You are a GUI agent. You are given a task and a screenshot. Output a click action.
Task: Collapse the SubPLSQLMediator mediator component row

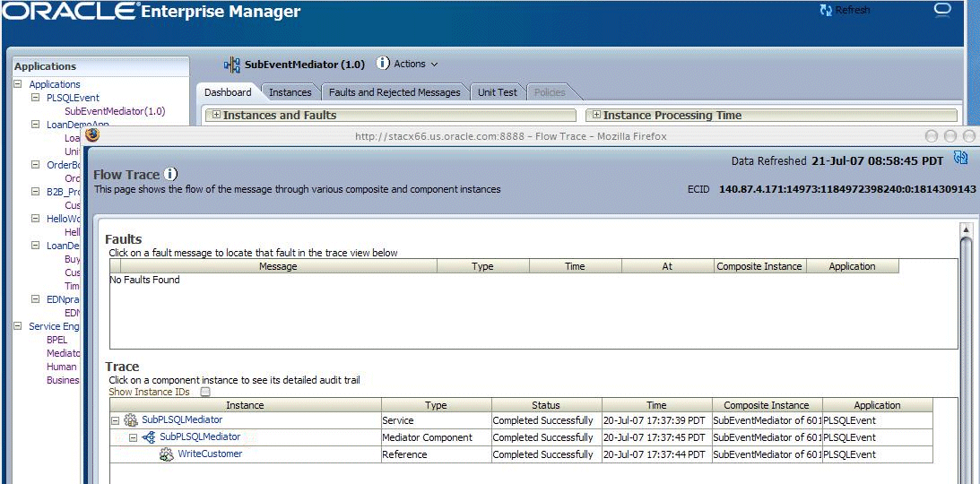click(x=133, y=437)
